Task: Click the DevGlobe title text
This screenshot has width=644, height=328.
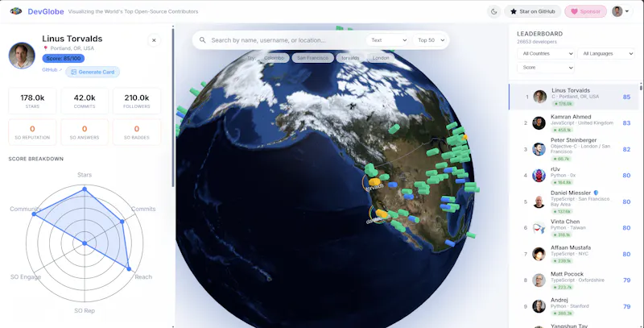Action: click(x=46, y=11)
